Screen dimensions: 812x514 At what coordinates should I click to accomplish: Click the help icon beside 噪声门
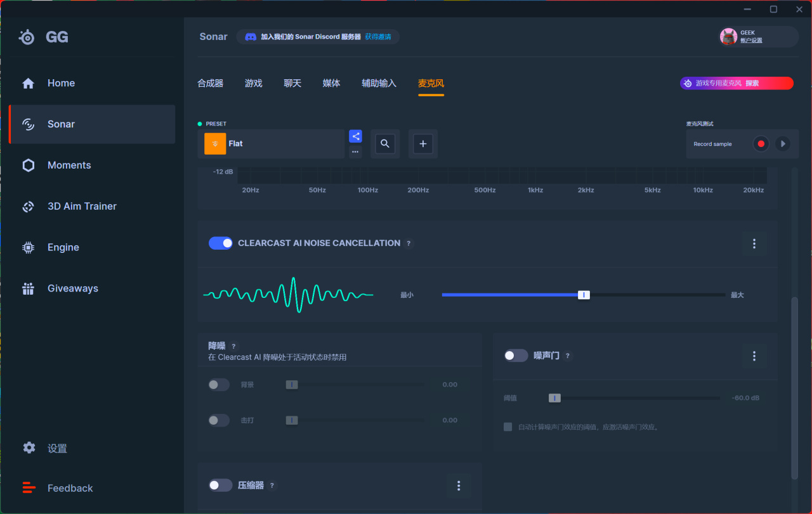pos(567,356)
